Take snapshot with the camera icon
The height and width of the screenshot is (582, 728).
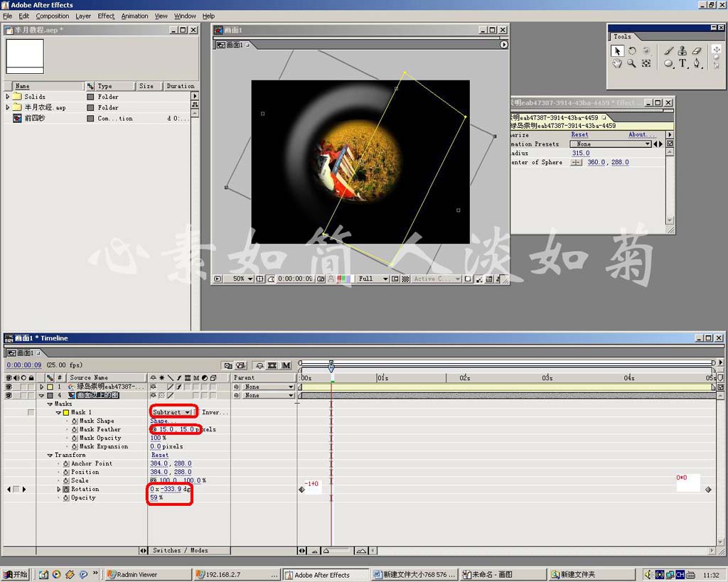(321, 279)
